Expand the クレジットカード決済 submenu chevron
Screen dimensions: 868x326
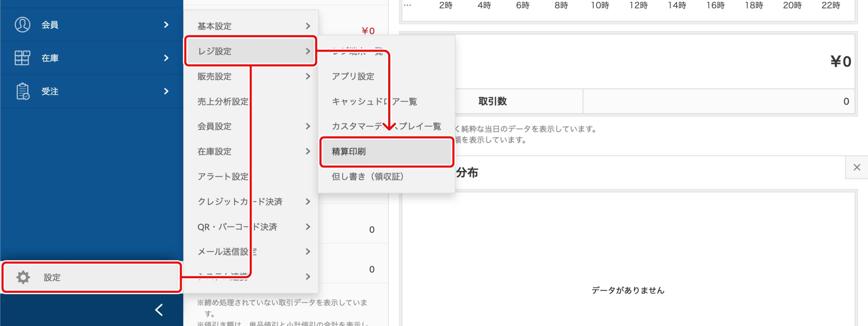pos(308,202)
